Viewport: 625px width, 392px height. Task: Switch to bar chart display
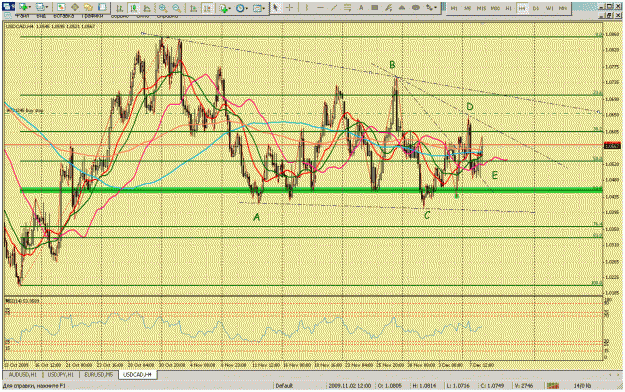[x=120, y=8]
